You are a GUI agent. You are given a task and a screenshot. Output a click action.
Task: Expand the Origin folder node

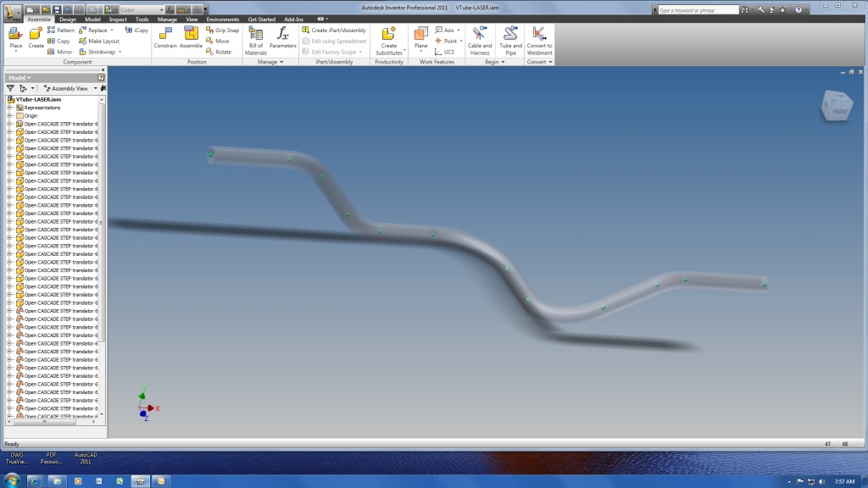pyautogui.click(x=9, y=115)
